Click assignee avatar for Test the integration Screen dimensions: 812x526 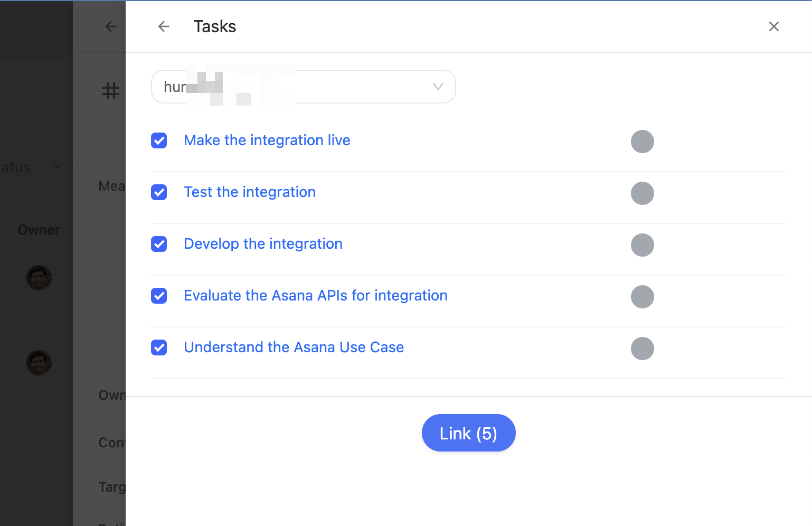pos(643,193)
